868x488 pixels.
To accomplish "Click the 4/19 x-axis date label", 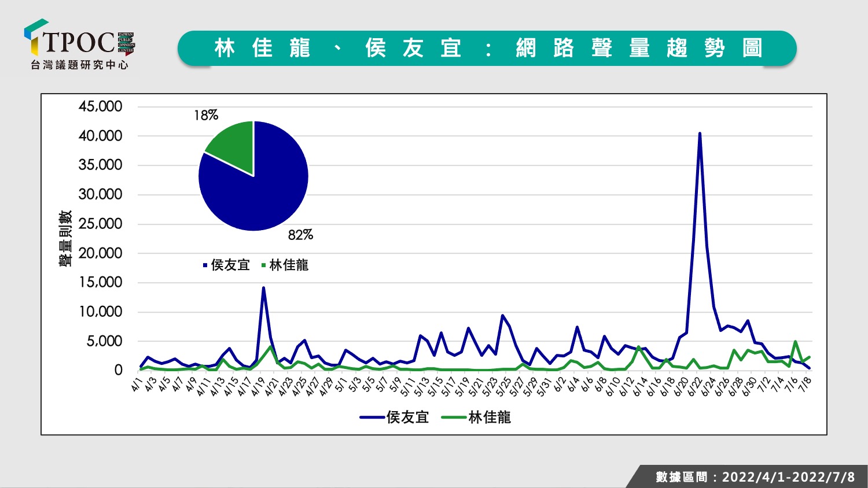I will pos(259,386).
